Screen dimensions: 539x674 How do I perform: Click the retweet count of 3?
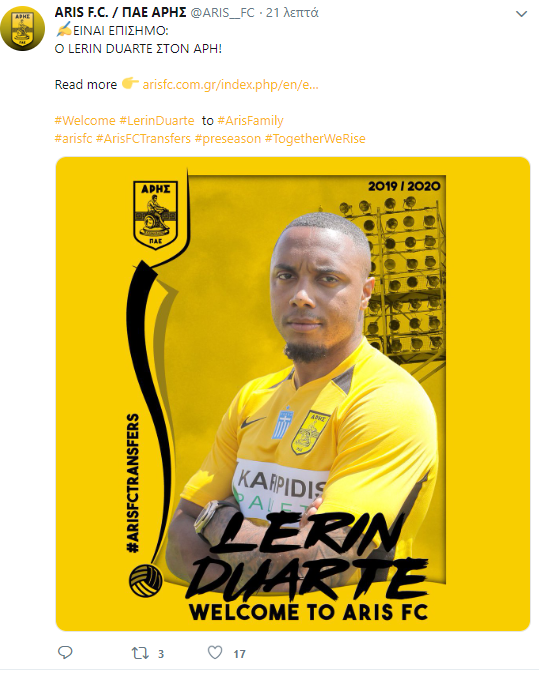point(161,654)
